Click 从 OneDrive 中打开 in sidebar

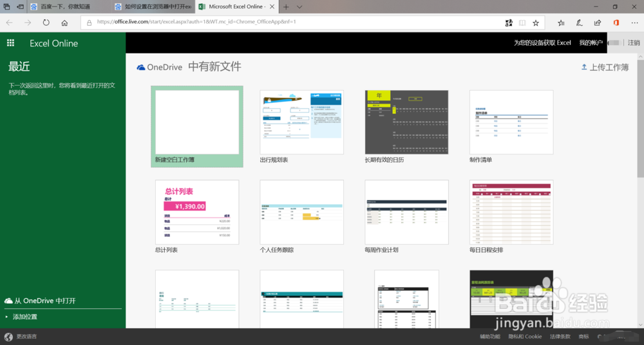pos(40,301)
